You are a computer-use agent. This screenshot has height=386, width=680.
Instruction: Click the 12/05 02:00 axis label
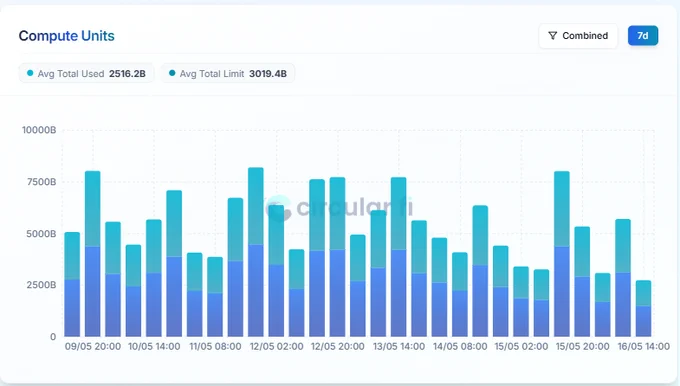[x=276, y=347]
